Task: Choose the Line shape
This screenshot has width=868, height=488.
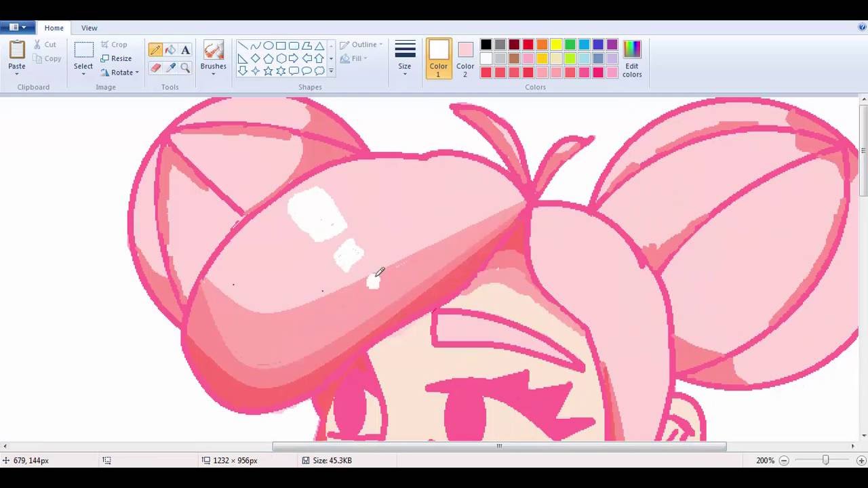Action: click(x=243, y=46)
